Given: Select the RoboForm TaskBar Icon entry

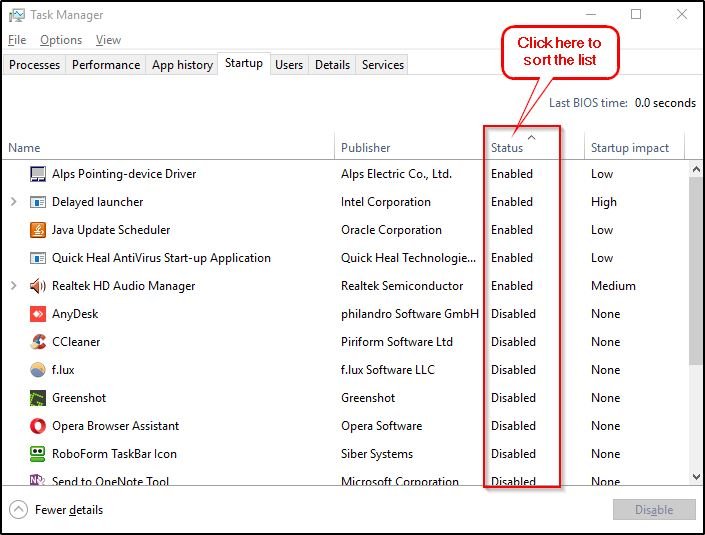Looking at the screenshot, I should 114,454.
